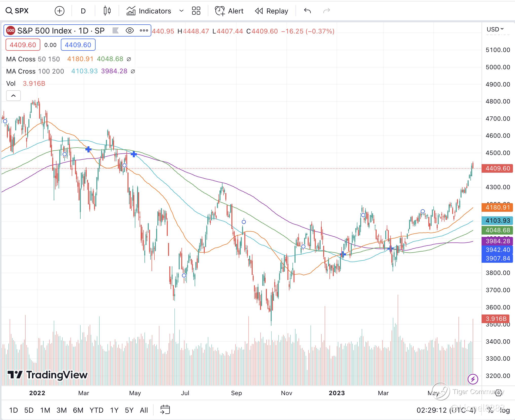Select the YTD time range
The height and width of the screenshot is (420, 515).
tap(96, 410)
